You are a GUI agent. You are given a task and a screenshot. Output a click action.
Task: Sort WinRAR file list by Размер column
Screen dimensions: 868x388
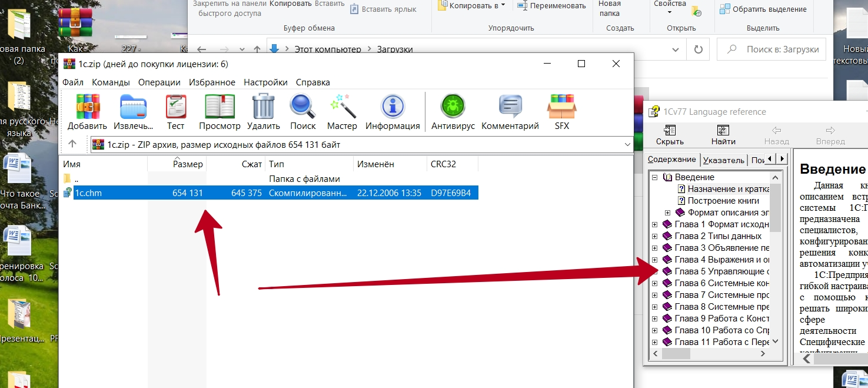coord(177,164)
